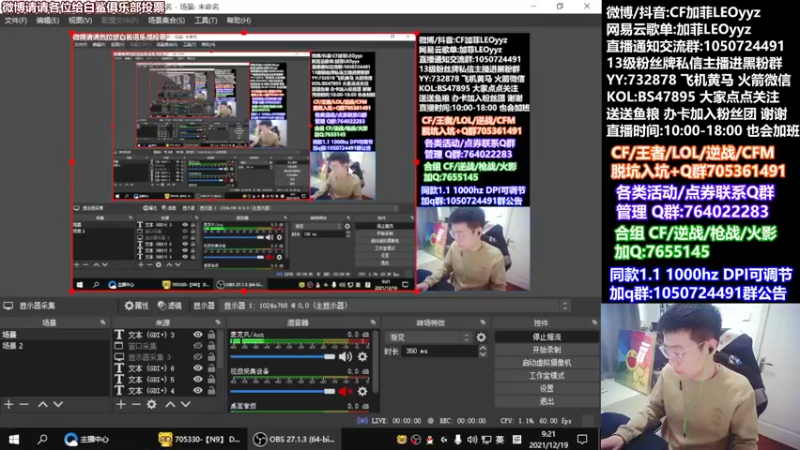Undock the 混音器 panel via corner icon
Image resolution: width=800 pixels, height=450 pixels.
373,322
